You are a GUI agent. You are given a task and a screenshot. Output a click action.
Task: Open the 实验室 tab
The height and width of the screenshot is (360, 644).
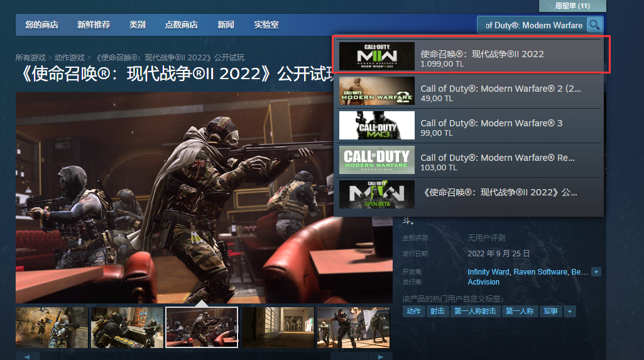click(266, 25)
